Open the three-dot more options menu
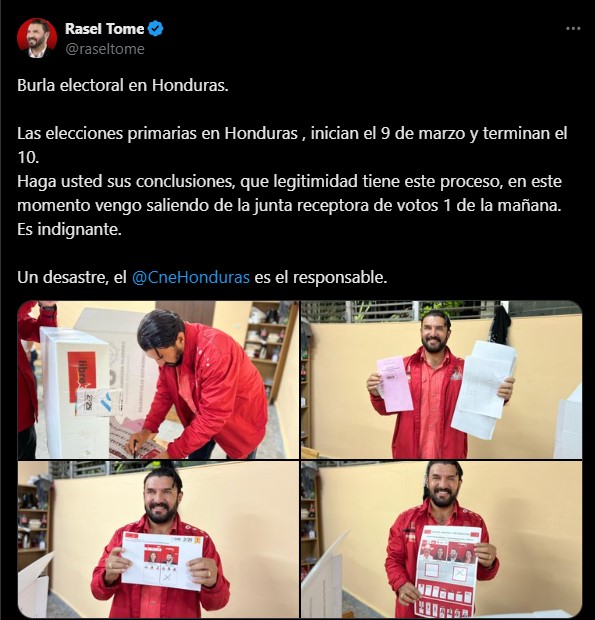 (x=573, y=28)
